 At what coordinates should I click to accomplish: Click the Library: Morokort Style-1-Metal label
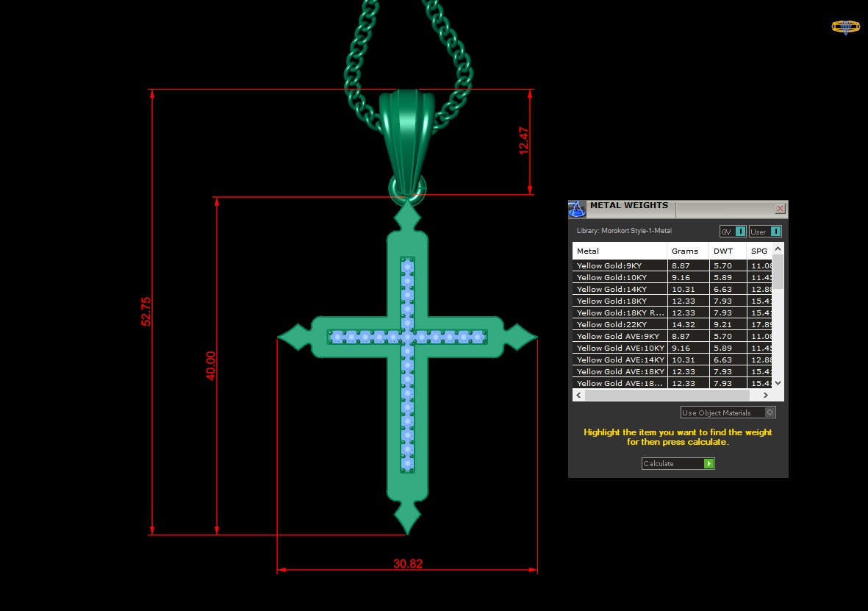pyautogui.click(x=624, y=230)
